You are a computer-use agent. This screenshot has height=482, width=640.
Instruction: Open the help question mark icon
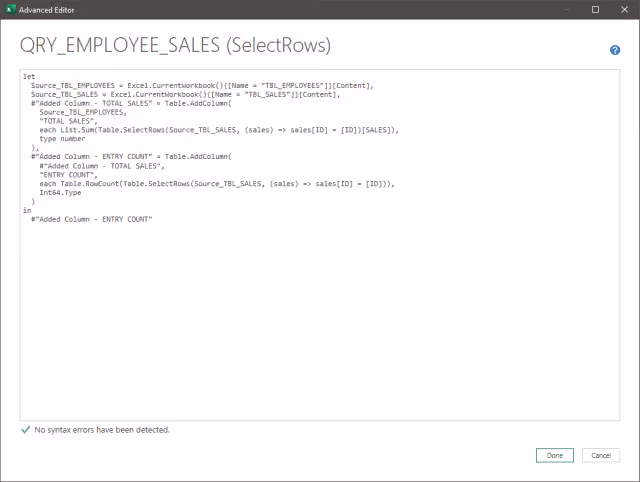pos(615,50)
